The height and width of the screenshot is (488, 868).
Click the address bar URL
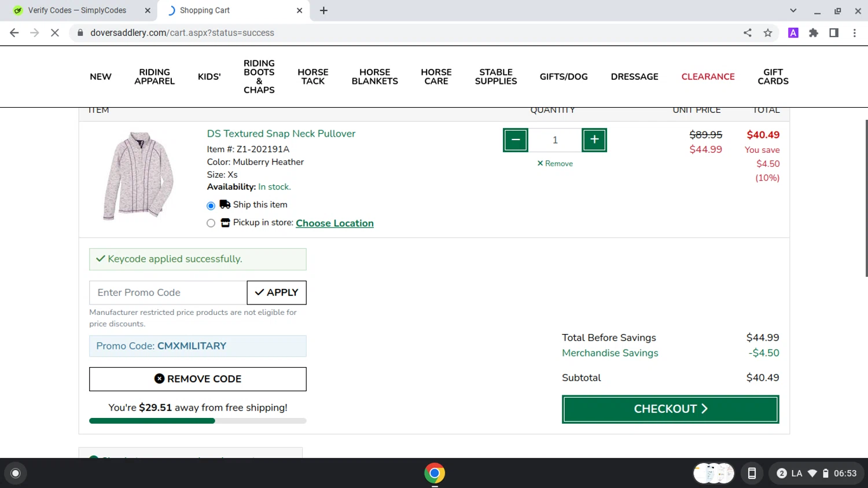[182, 33]
